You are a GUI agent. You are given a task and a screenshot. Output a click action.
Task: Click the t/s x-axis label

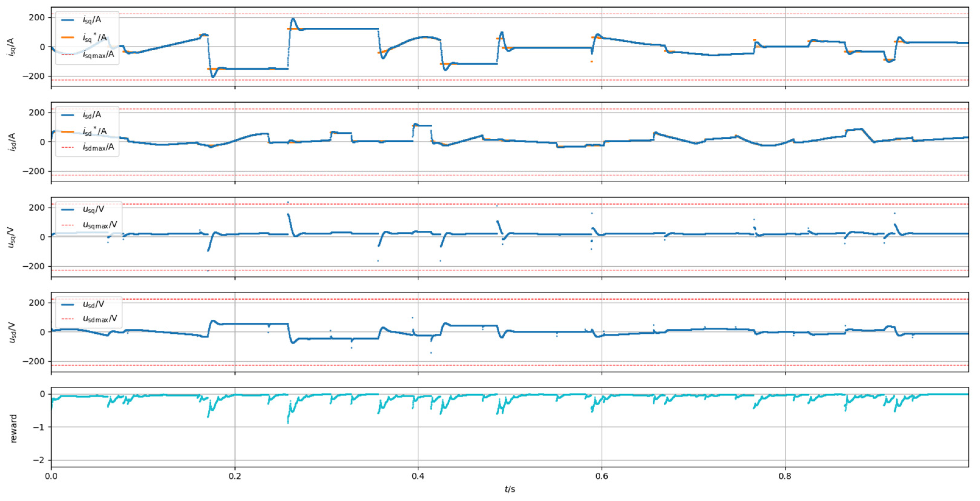[x=510, y=490]
